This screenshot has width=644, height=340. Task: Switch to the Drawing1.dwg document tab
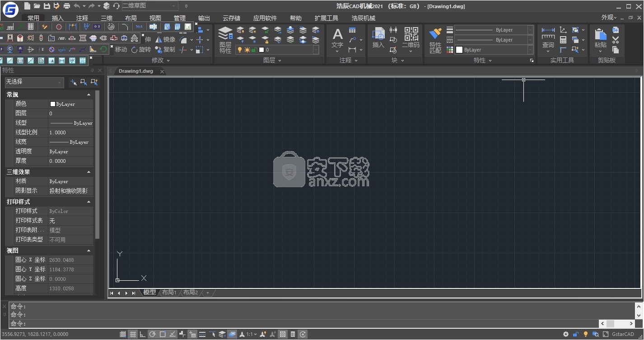(136, 71)
